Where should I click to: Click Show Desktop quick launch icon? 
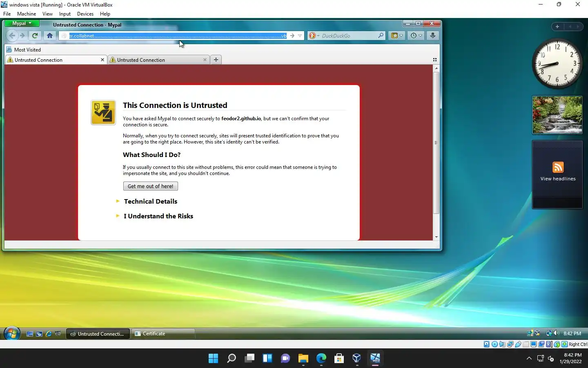click(30, 334)
